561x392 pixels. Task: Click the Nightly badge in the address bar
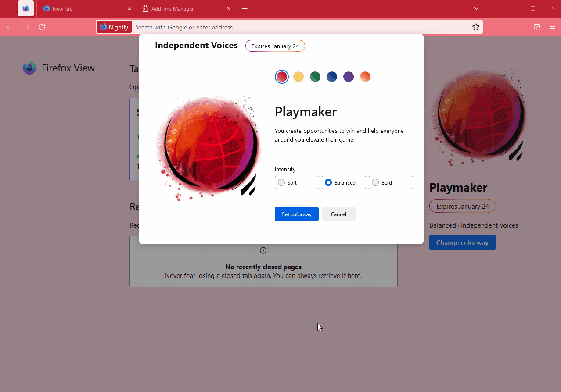coord(114,27)
